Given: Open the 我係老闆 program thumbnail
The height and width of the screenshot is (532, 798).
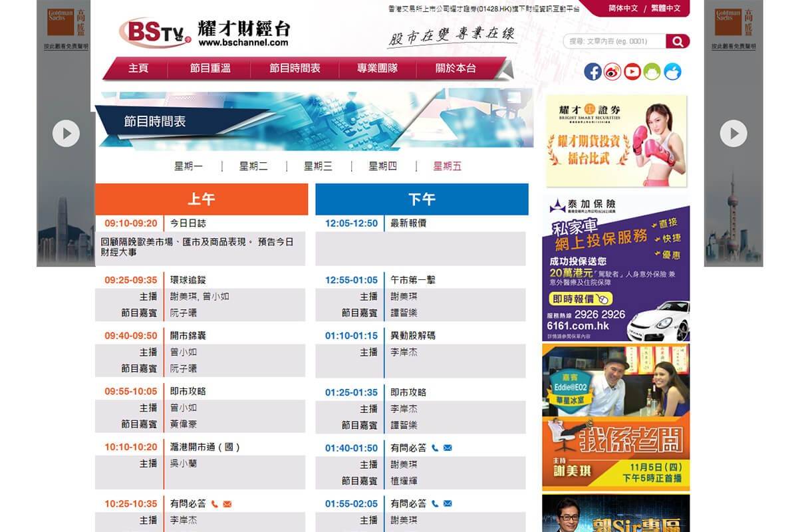Looking at the screenshot, I should pos(615,416).
